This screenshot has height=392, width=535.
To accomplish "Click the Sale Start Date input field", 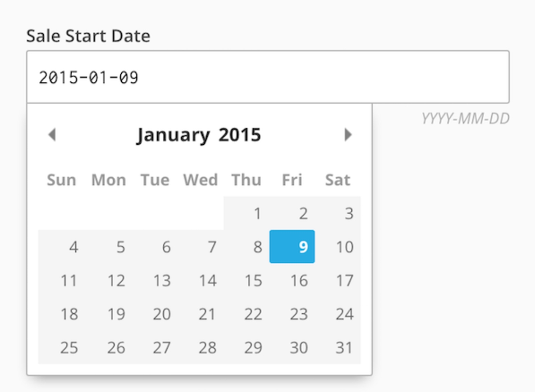I will (267, 77).
